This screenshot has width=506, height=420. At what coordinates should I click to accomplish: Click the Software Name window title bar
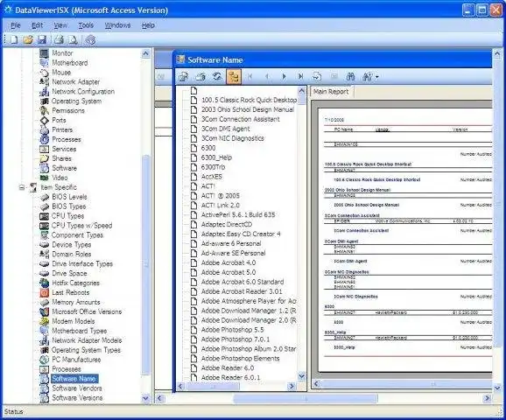point(333,60)
